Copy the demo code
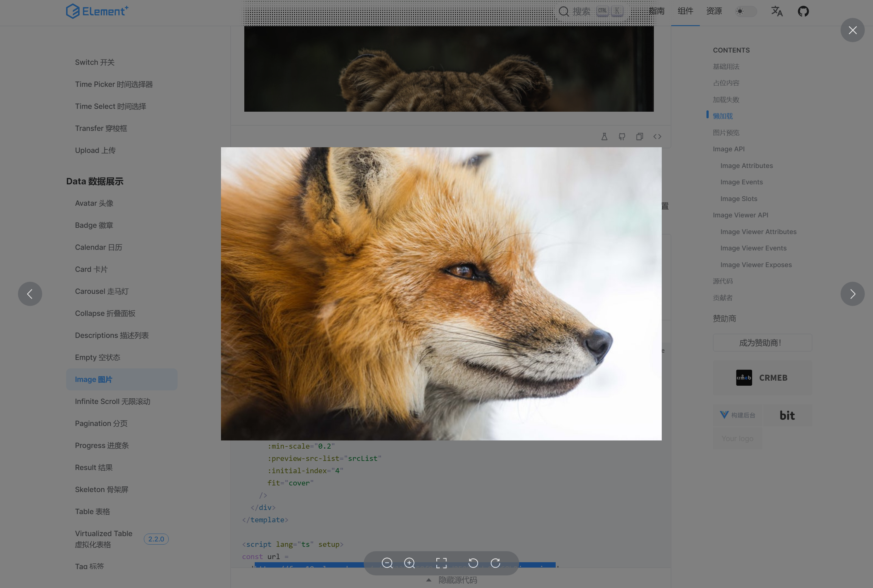Screen dimensions: 873x588 [x=639, y=137]
